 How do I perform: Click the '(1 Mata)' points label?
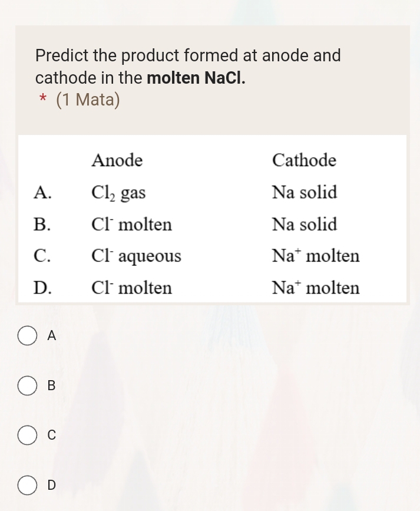pos(88,100)
